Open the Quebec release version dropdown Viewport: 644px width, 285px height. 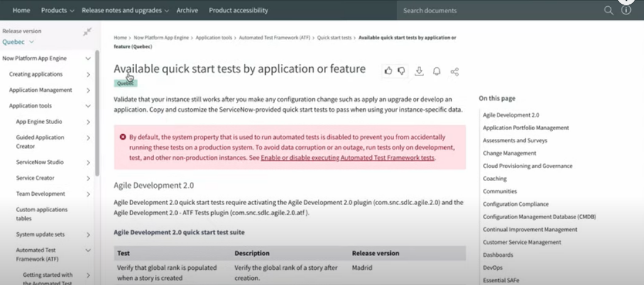click(18, 42)
